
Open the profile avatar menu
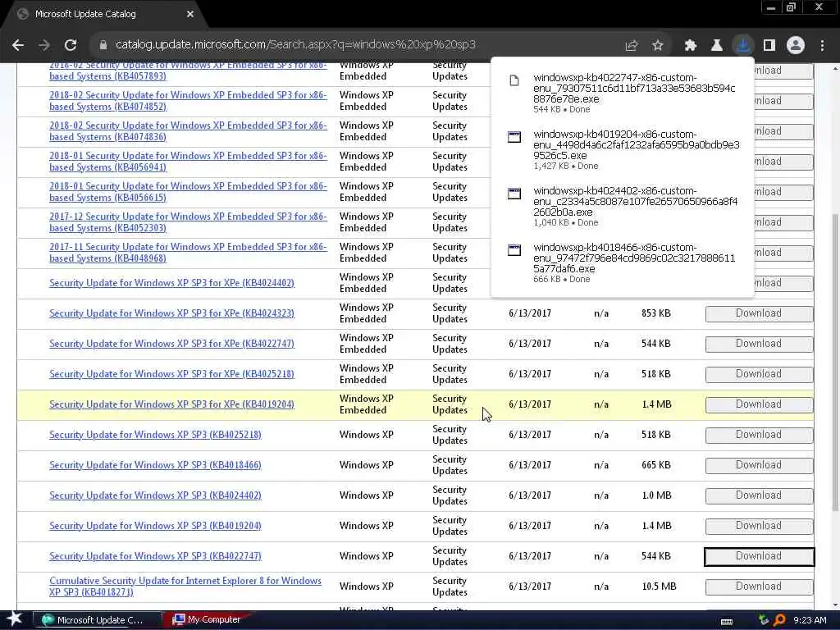(x=796, y=46)
